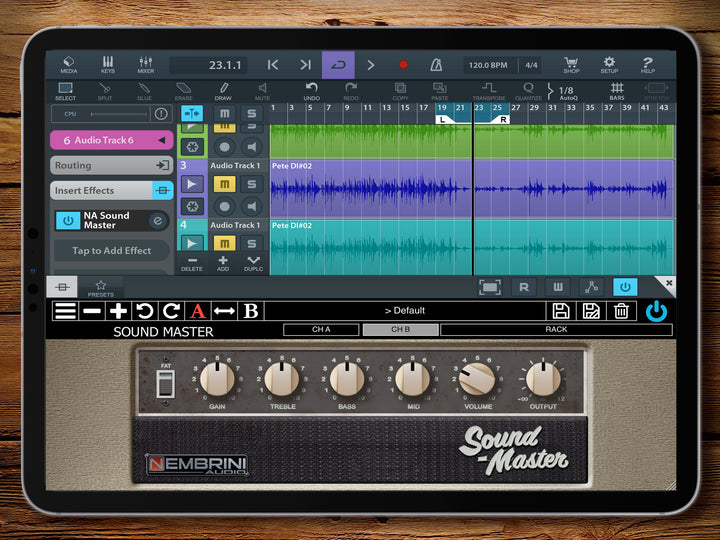
Task: Switch to the CH A tab
Action: [x=321, y=330]
